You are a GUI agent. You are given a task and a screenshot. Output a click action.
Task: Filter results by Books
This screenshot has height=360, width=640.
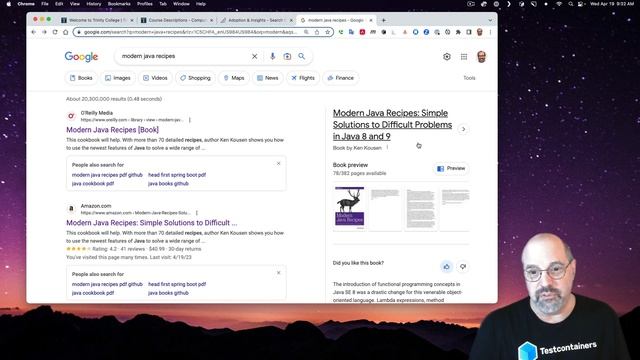81,78
